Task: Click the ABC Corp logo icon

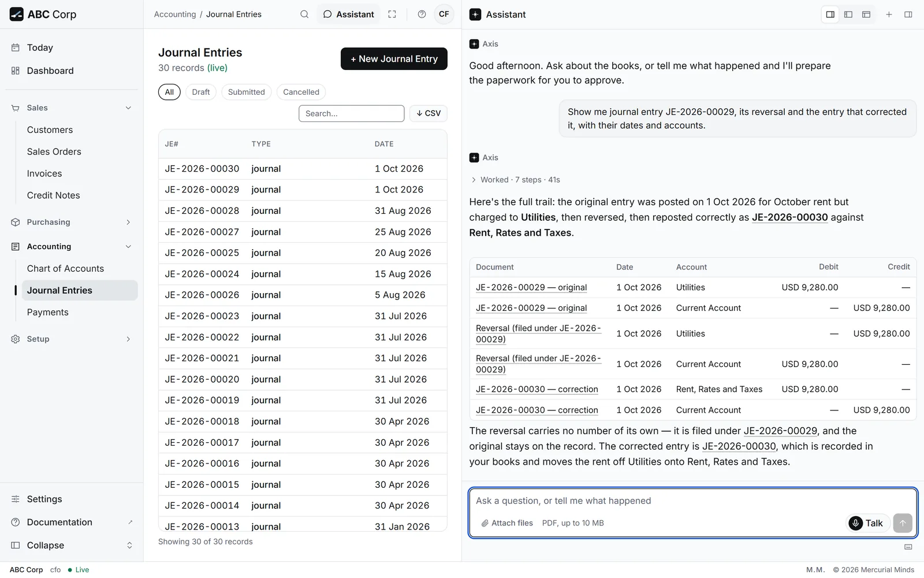Action: point(17,14)
